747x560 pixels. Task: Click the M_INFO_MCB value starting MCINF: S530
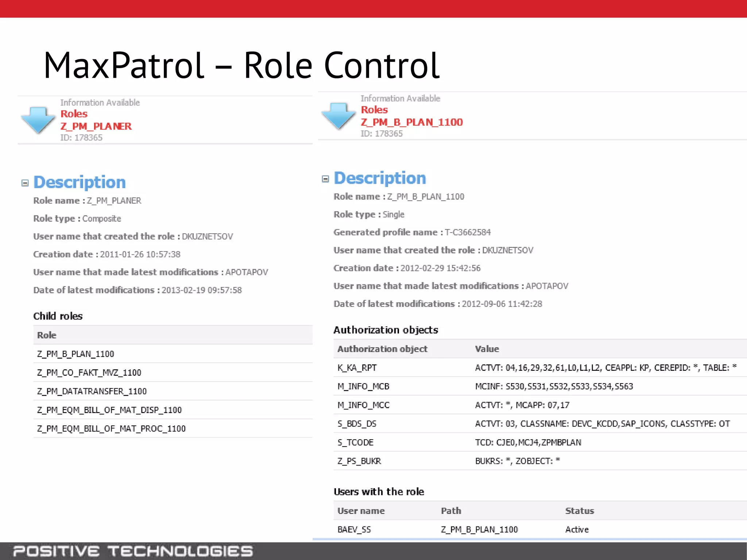(554, 386)
